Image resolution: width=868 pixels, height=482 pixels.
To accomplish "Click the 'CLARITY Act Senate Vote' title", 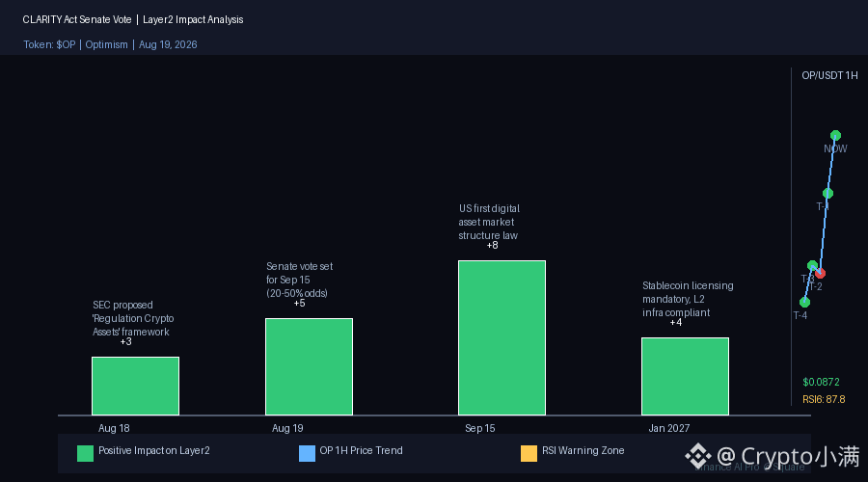I will point(77,19).
